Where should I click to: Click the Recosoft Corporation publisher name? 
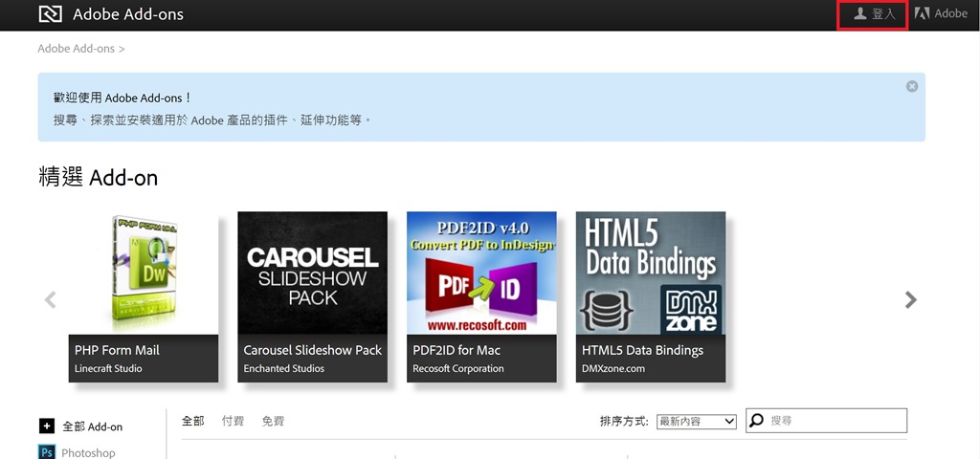(458, 368)
